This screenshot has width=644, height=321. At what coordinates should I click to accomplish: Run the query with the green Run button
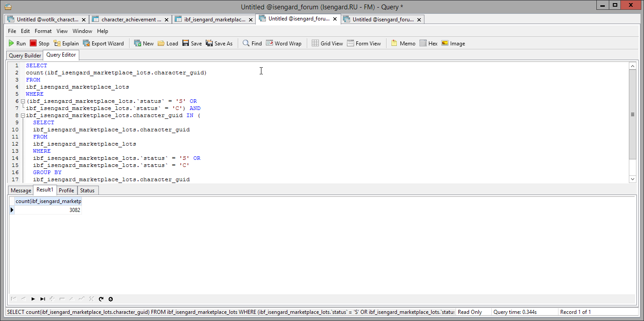coord(17,43)
